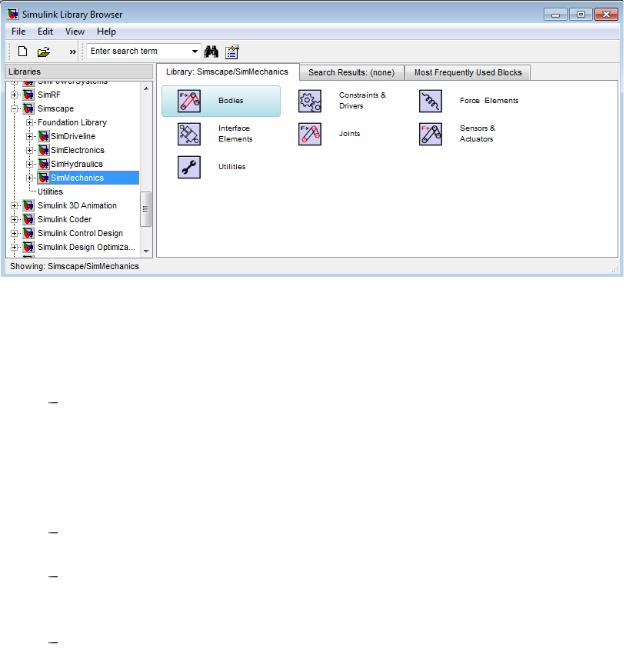The width and height of the screenshot is (624, 652).
Task: Click libraries tree scrollbar up arrow
Action: pyautogui.click(x=146, y=89)
